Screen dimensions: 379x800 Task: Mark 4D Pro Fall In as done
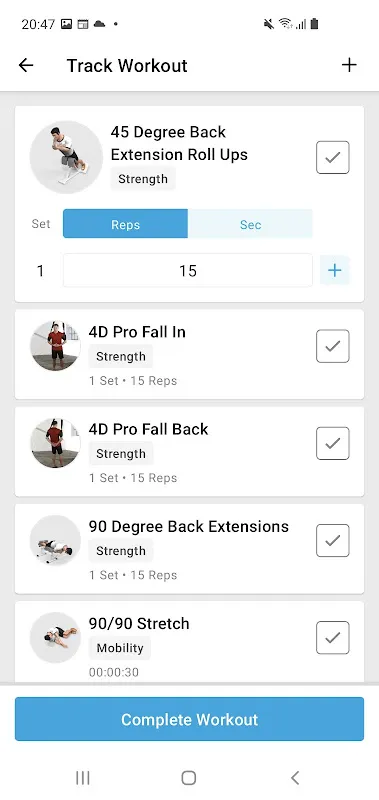tap(333, 346)
